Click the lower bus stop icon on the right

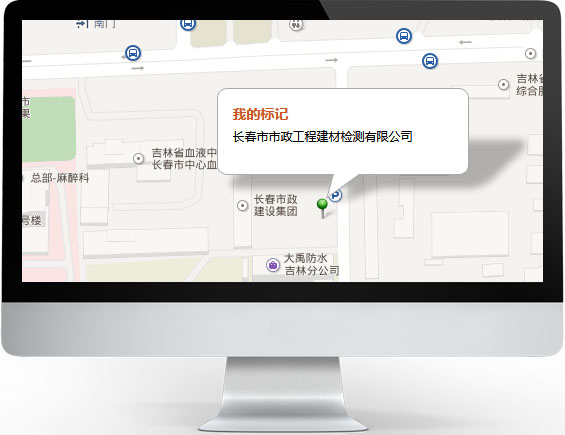(x=430, y=61)
